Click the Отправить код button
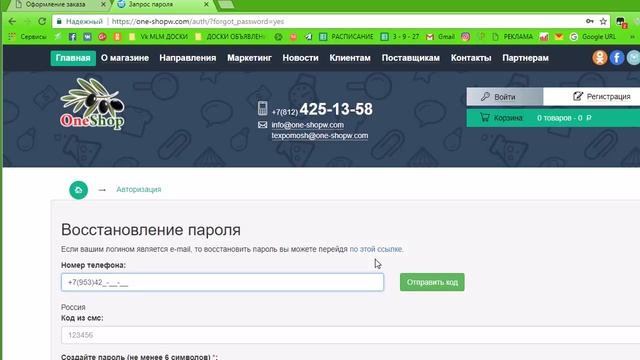This screenshot has height=360, width=640. tap(432, 282)
